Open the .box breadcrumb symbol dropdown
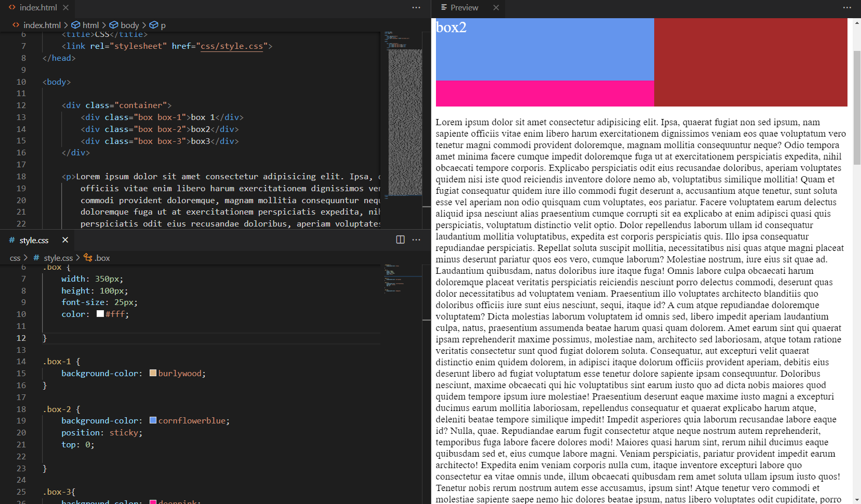 [x=102, y=258]
